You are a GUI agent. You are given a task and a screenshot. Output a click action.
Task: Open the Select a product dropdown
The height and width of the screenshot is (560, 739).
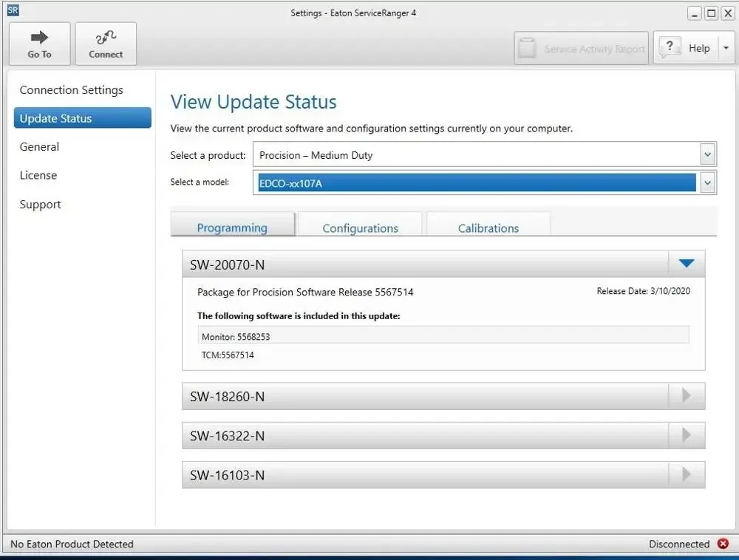click(x=485, y=154)
